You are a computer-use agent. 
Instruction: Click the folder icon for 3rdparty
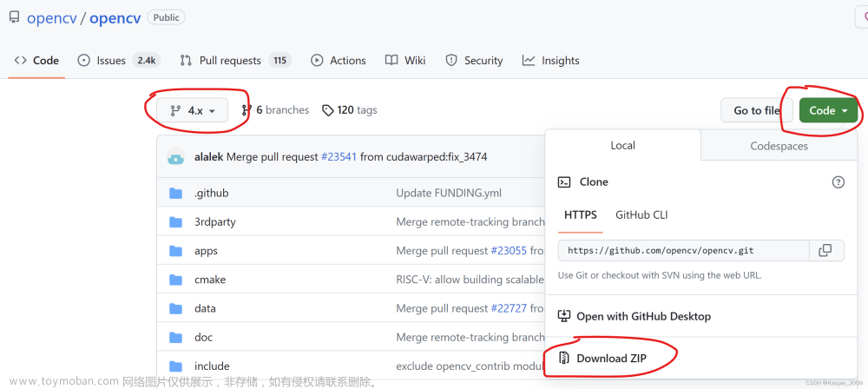[x=175, y=222]
